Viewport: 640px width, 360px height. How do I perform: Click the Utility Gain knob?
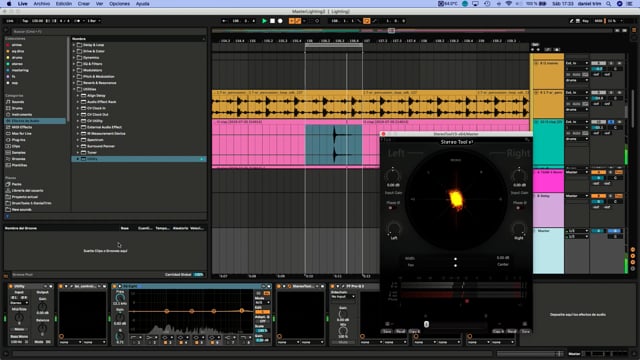(42, 307)
